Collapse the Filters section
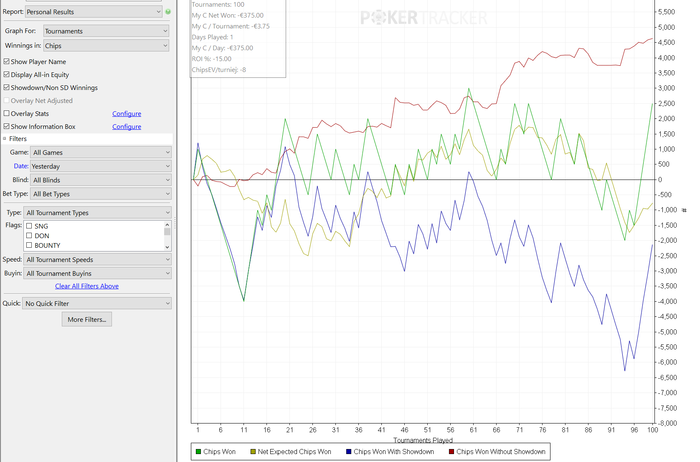The image size is (700, 462). (x=5, y=139)
